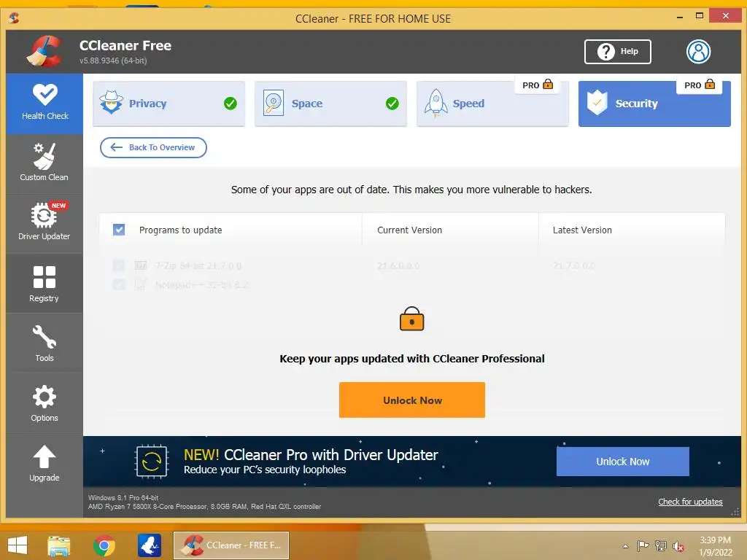The height and width of the screenshot is (560, 747).
Task: Click the blue Unlock Now banner button
Action: [x=623, y=462]
